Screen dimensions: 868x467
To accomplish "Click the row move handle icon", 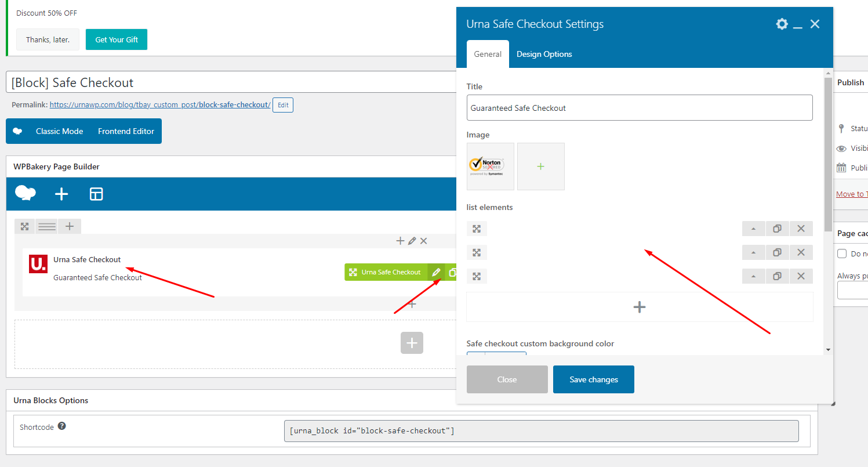I will pos(25,226).
